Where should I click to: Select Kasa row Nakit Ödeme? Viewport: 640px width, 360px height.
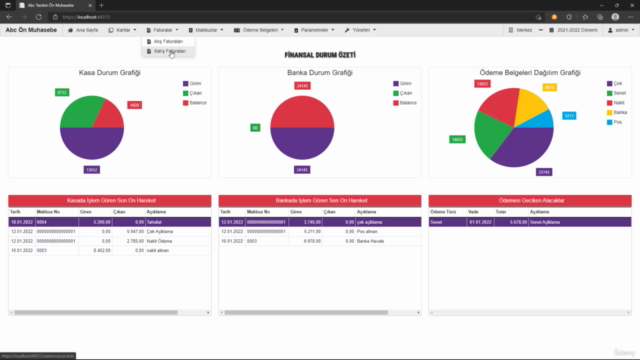tap(109, 241)
